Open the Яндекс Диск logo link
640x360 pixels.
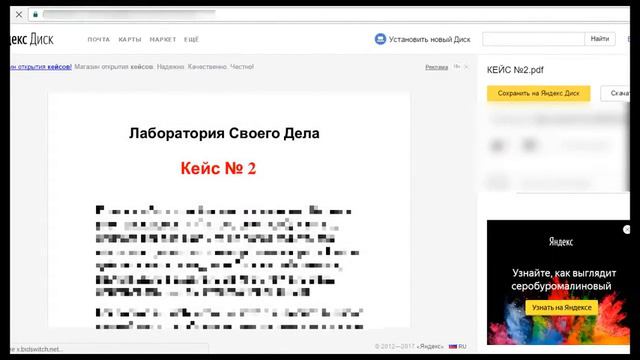(x=31, y=40)
